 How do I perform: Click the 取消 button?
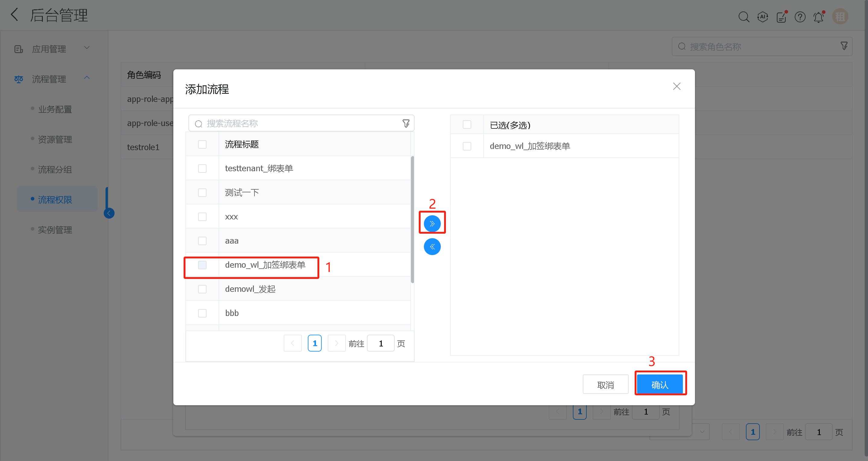coord(605,384)
